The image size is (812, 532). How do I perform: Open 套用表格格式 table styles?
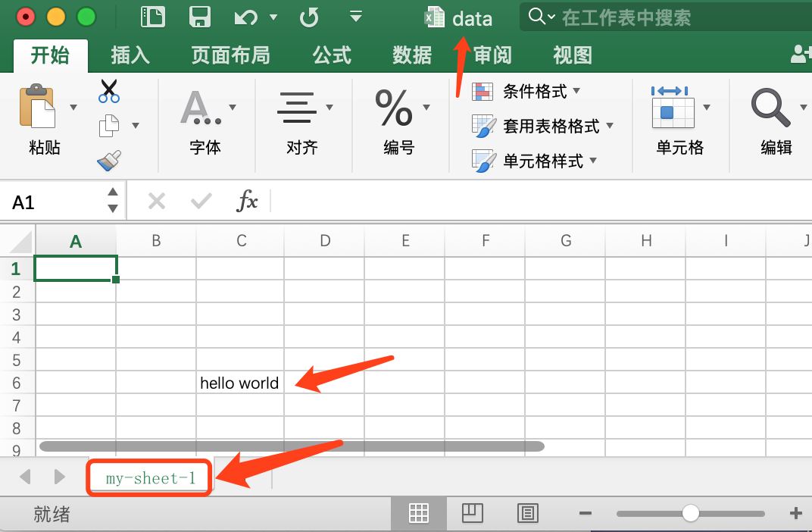[x=542, y=126]
